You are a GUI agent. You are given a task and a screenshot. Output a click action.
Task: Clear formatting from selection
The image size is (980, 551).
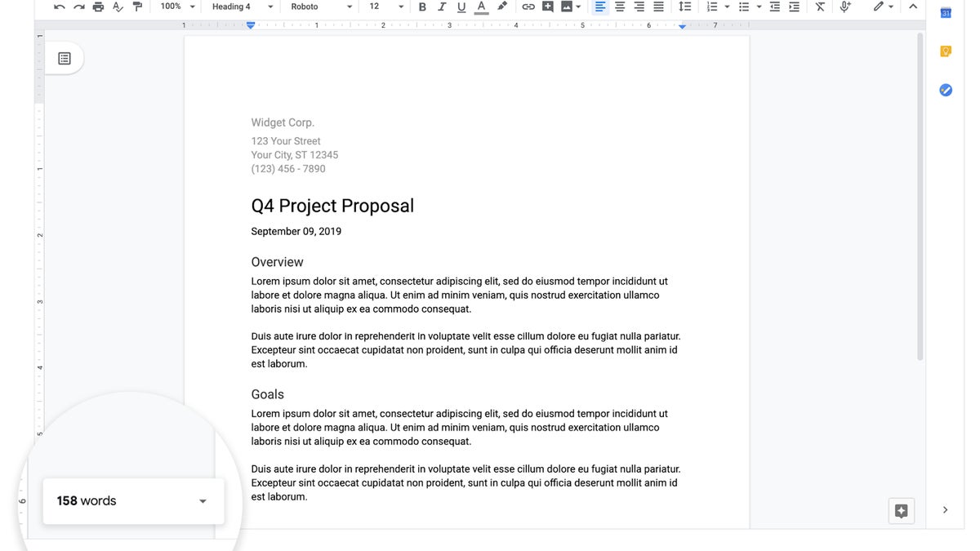(820, 7)
